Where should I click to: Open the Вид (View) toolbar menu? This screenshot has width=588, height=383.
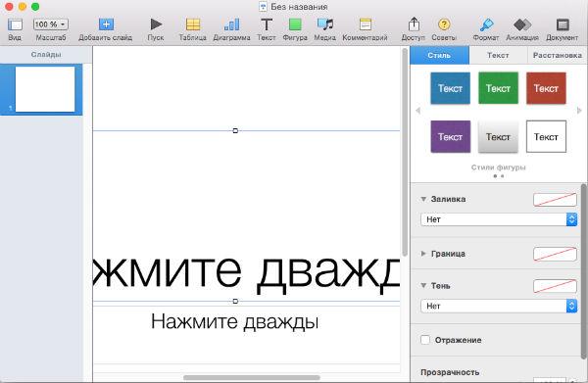[x=15, y=24]
